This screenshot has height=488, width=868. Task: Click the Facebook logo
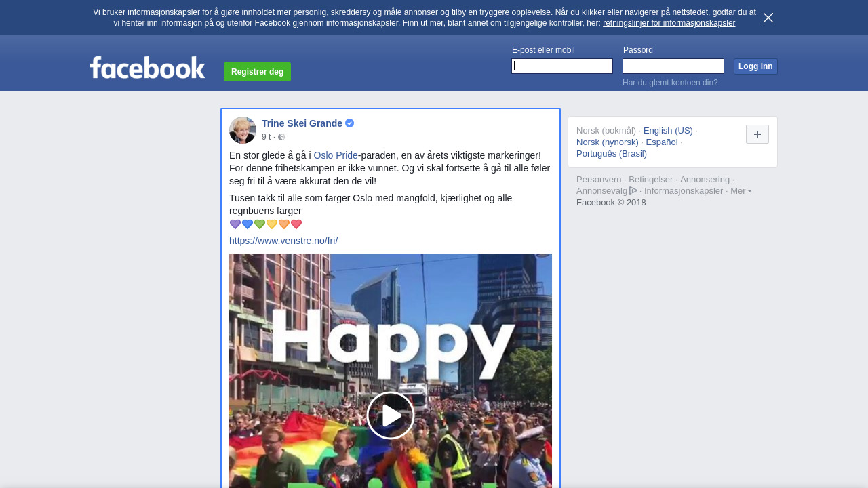[x=147, y=68]
